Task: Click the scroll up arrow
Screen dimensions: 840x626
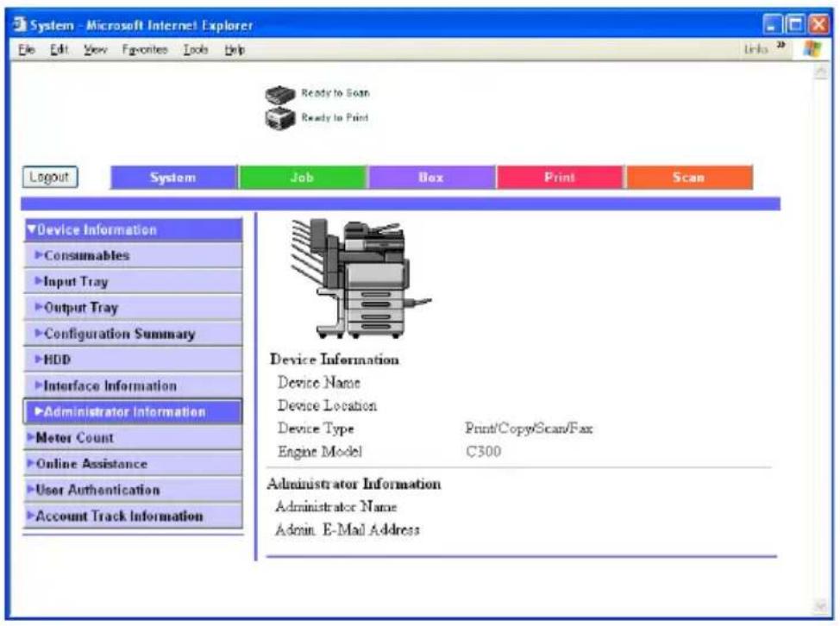Action: point(820,72)
